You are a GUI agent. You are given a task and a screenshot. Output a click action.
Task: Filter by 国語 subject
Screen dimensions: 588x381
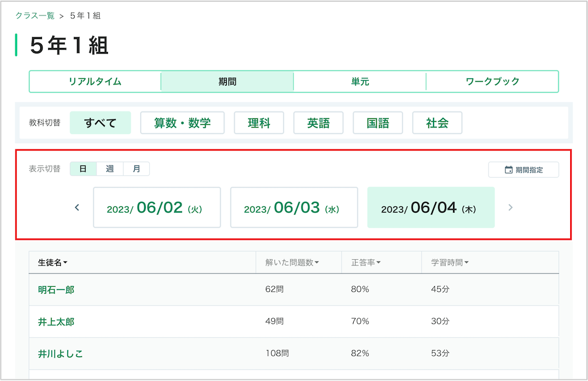378,123
